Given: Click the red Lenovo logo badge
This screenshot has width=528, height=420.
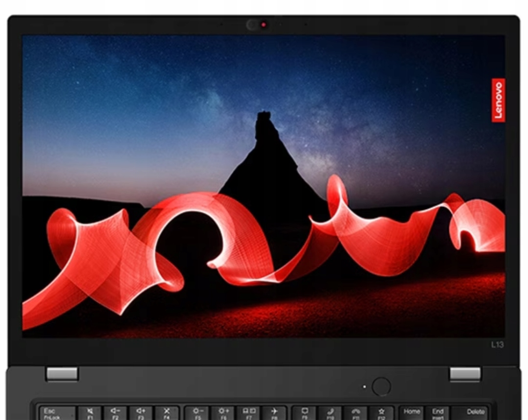Looking at the screenshot, I should (x=498, y=100).
